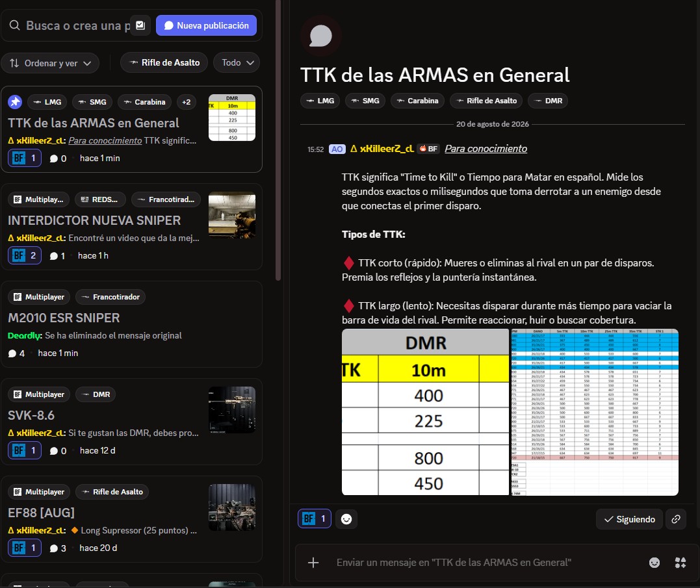700x588 pixels.
Task: Click Multiplay... tag on INTERDICTOR post
Action: (x=39, y=199)
